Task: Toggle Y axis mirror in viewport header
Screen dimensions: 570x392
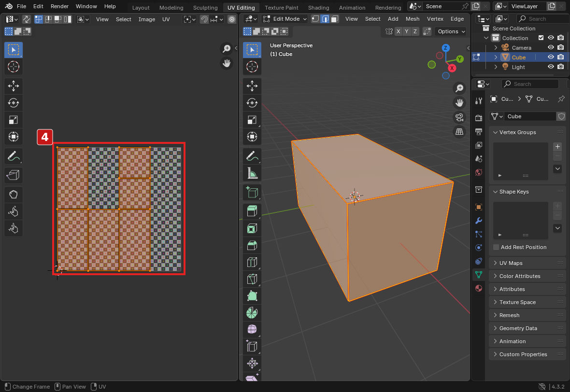Action: (406, 31)
